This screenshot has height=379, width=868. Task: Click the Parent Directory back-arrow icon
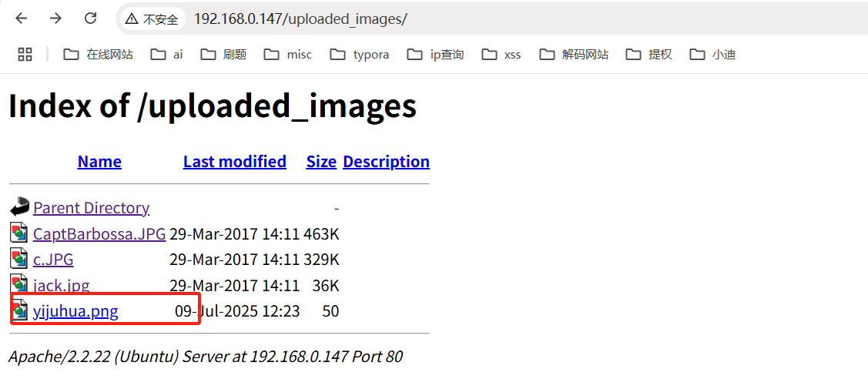(x=19, y=207)
